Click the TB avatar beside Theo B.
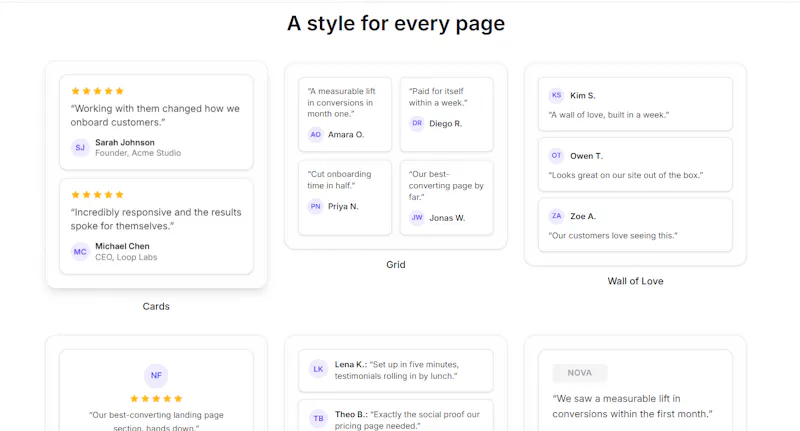Screen dimensions: 800x431 coord(318,419)
